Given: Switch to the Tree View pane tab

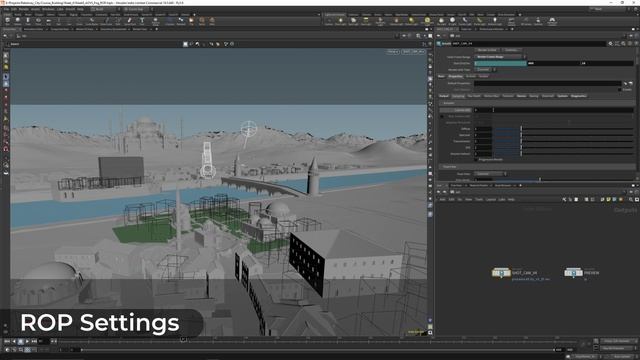Looking at the screenshot, I should pyautogui.click(x=456, y=186).
